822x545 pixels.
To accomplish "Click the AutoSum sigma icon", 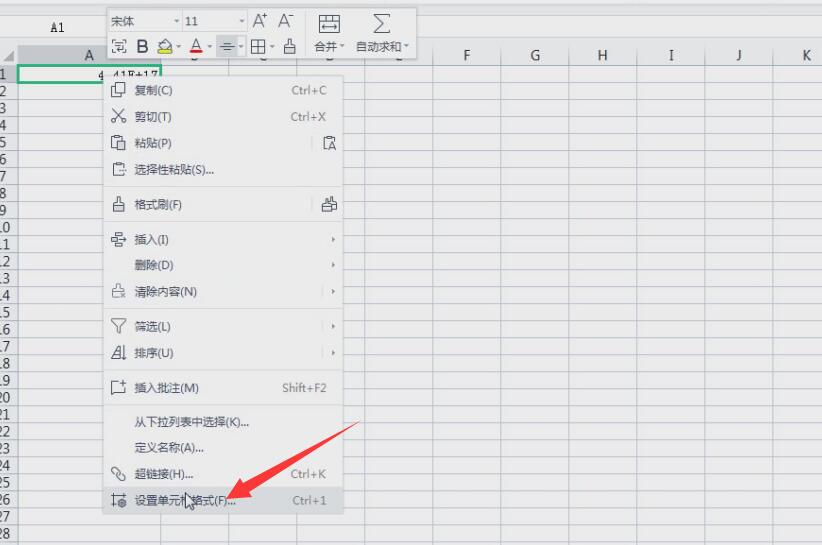I will tap(381, 24).
